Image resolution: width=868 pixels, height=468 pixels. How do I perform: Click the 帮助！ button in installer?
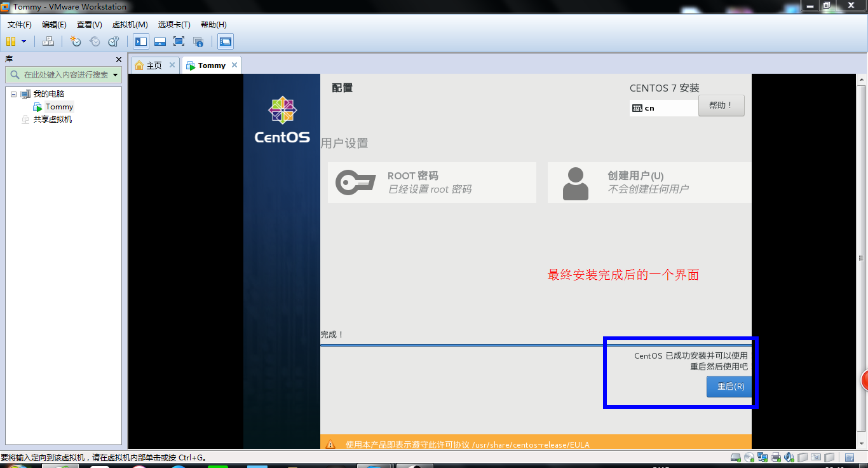[721, 106]
